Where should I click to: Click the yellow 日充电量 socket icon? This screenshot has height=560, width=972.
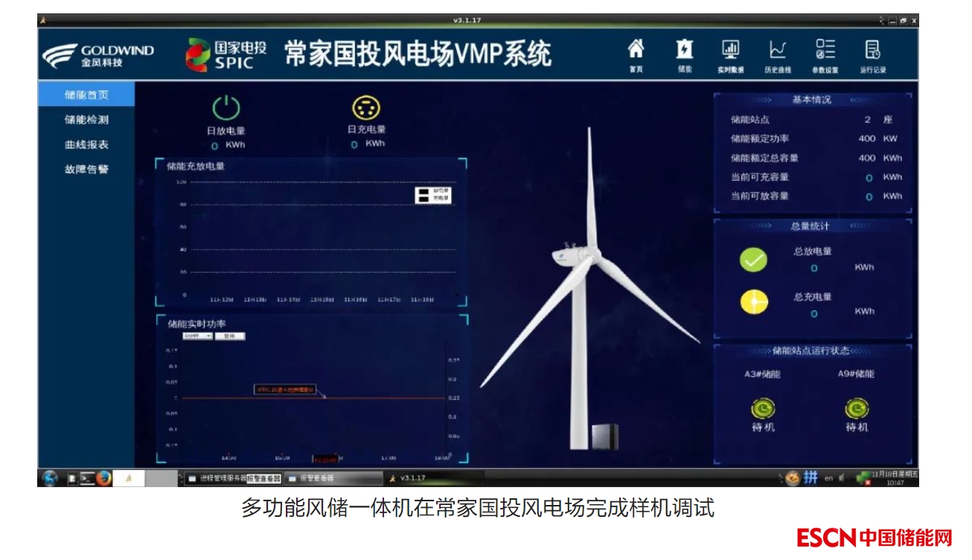(x=366, y=109)
